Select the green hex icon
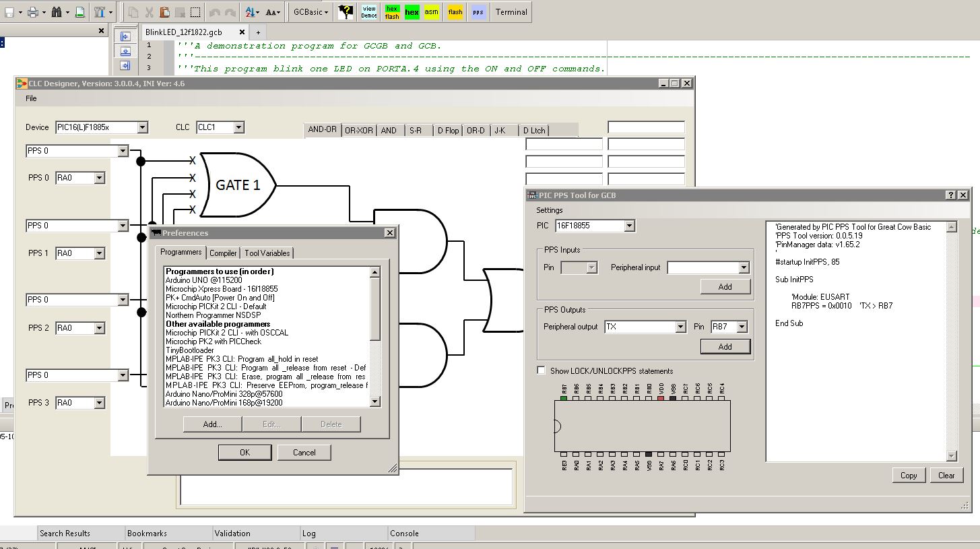 pos(412,11)
